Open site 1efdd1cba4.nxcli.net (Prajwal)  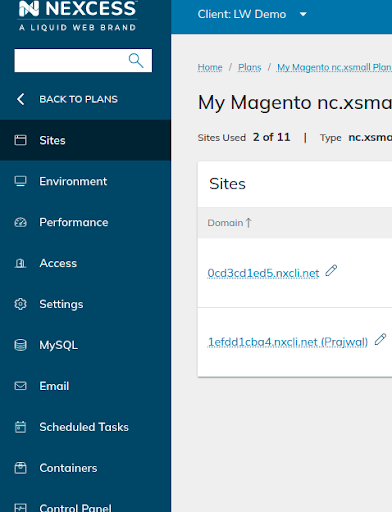(x=288, y=342)
